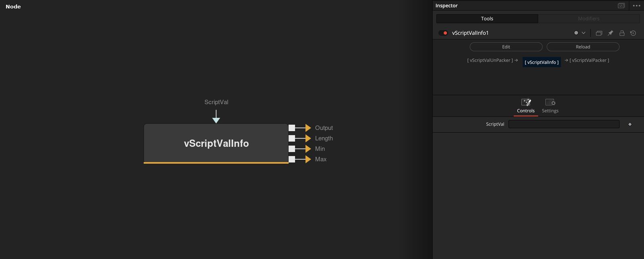Reset vScriptValInfo1 to defaults icon
This screenshot has width=644, height=259.
click(633, 33)
